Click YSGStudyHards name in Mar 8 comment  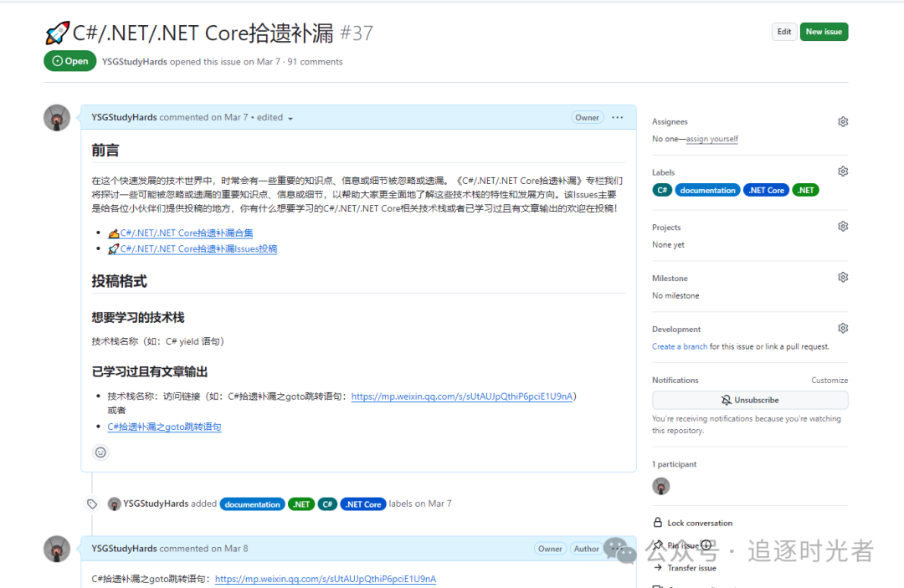click(x=124, y=549)
